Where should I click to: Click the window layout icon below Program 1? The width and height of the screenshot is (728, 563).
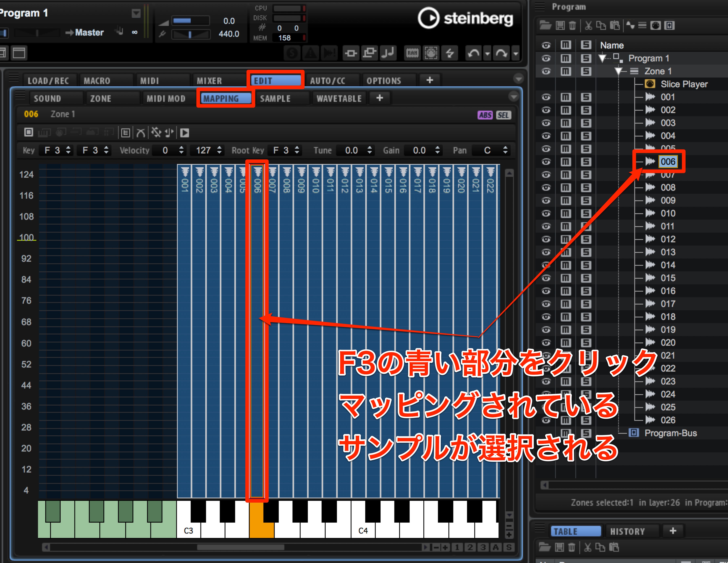click(19, 53)
